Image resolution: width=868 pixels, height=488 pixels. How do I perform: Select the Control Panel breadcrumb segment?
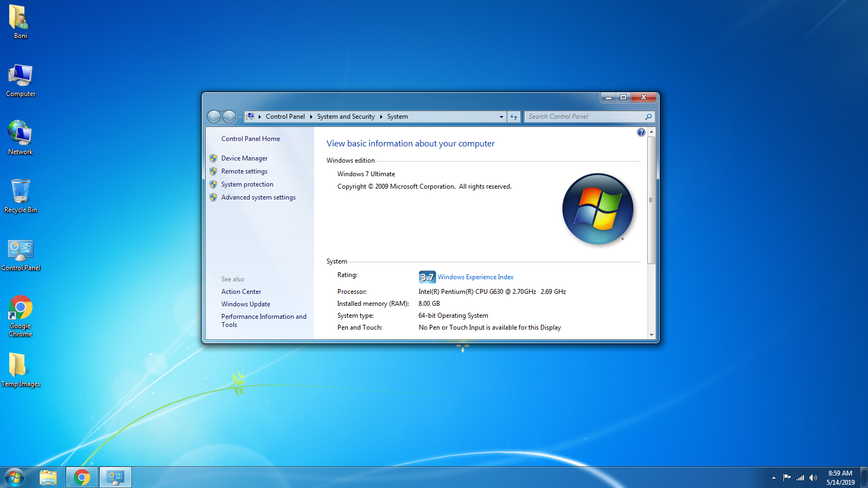click(285, 117)
